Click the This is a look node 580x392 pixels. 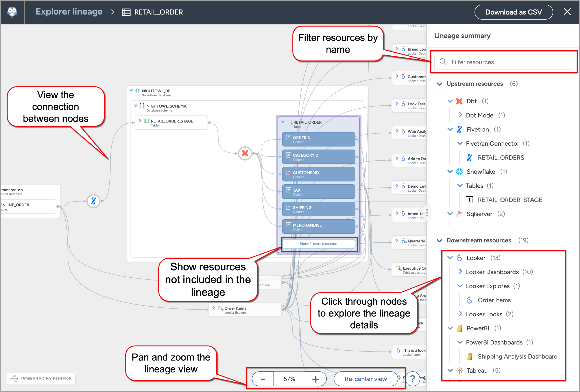[x=410, y=352]
